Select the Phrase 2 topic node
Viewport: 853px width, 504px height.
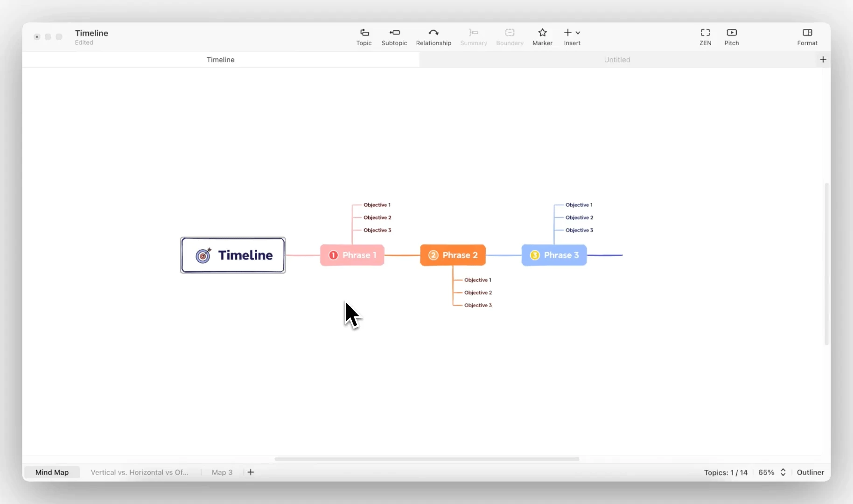click(453, 255)
